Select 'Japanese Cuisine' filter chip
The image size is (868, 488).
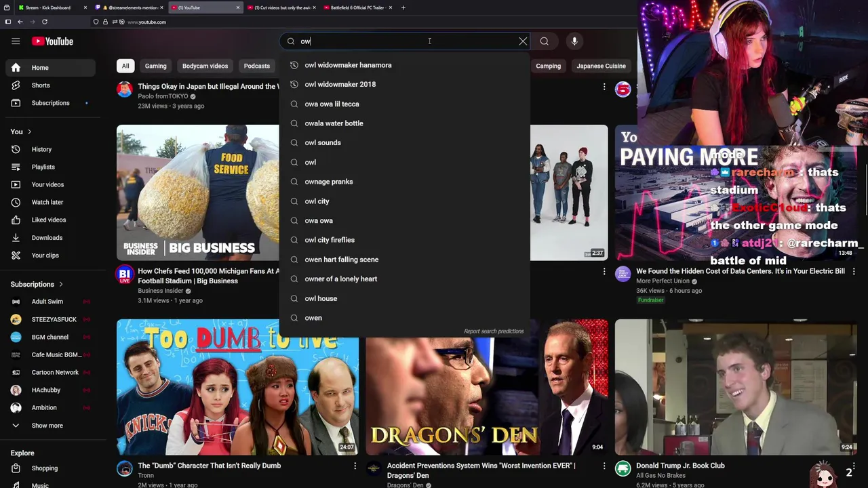601,66
